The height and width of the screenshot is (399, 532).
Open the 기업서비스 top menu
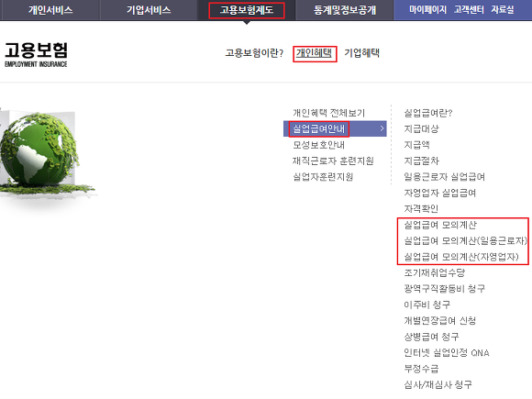pyautogui.click(x=149, y=10)
